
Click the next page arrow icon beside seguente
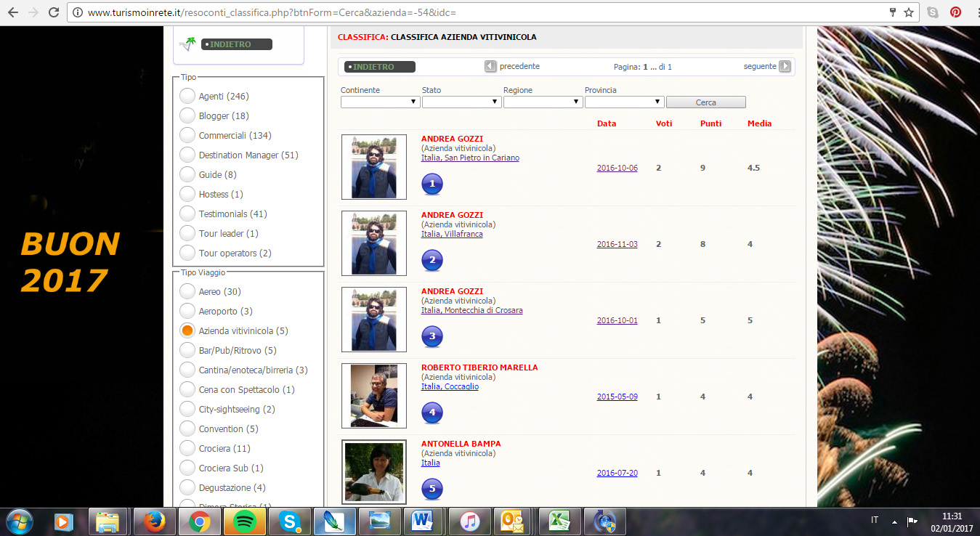(x=785, y=66)
